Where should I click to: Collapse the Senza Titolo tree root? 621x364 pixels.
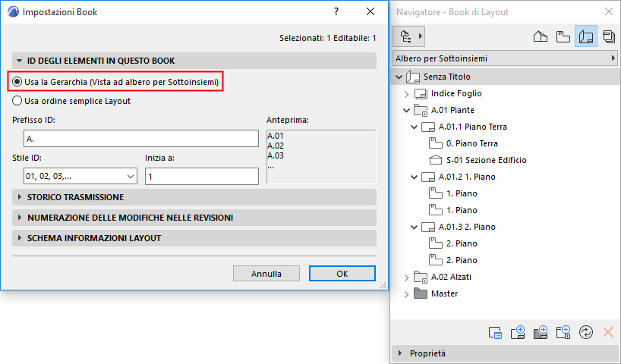click(399, 77)
